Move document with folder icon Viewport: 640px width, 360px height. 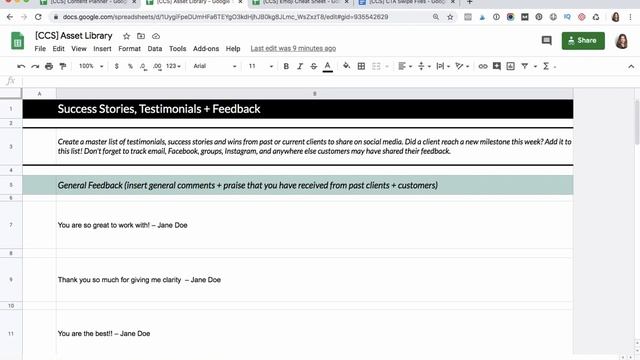coord(141,36)
